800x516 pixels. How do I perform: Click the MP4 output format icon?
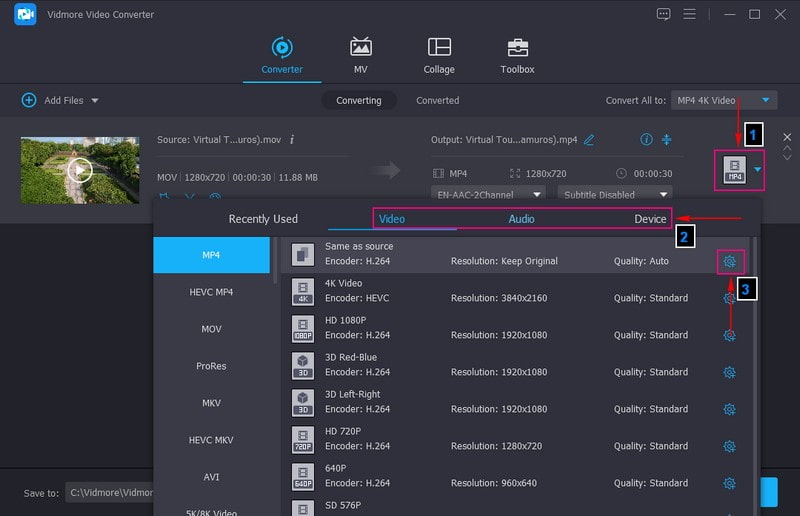[735, 169]
